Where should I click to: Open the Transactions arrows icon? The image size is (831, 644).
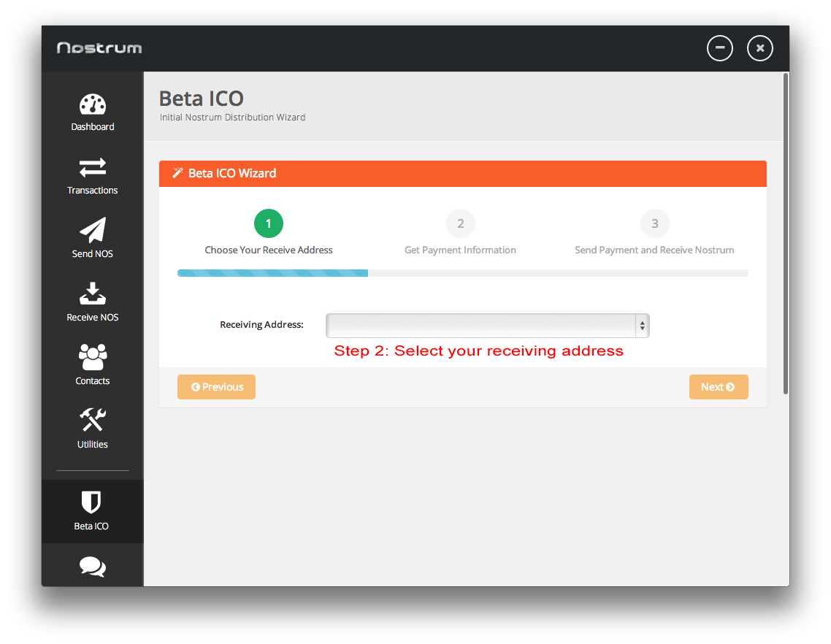click(x=93, y=167)
